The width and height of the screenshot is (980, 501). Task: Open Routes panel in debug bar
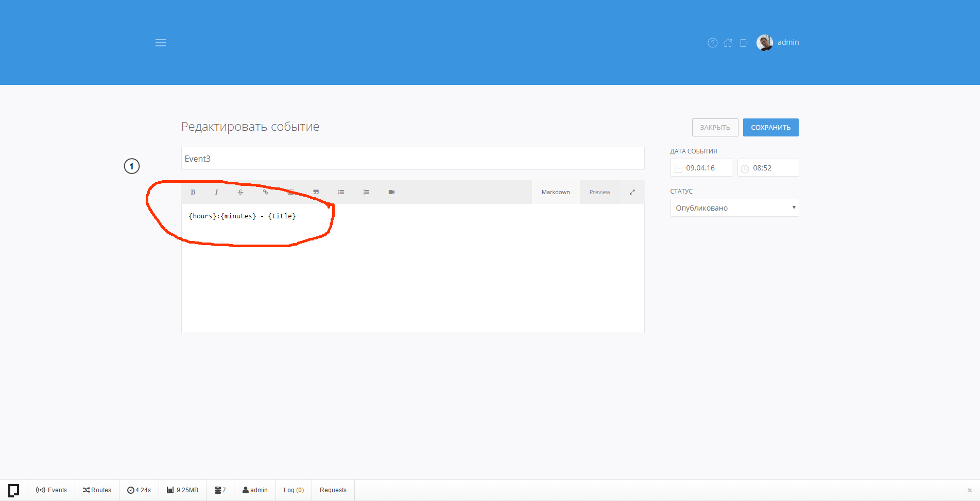[97, 490]
